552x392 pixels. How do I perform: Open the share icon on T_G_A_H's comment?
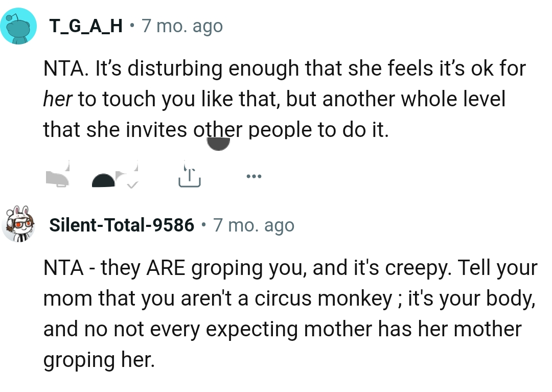[189, 176]
